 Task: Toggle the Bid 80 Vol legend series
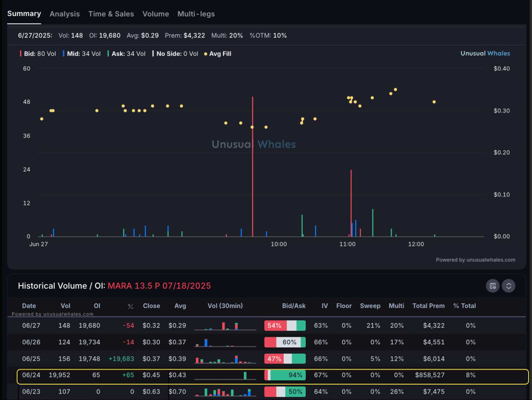coord(38,54)
